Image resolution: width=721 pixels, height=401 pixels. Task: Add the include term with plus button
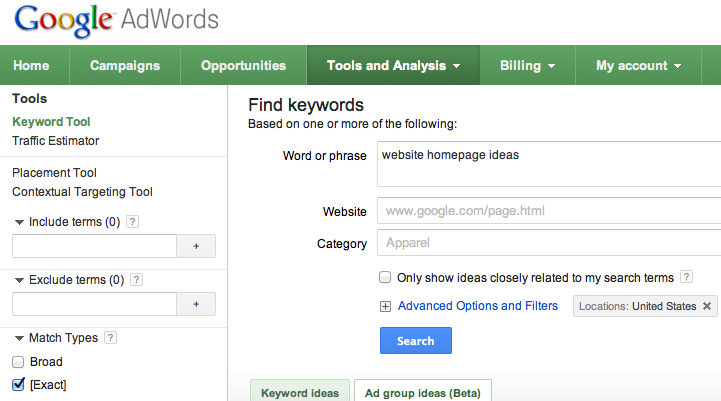point(196,246)
